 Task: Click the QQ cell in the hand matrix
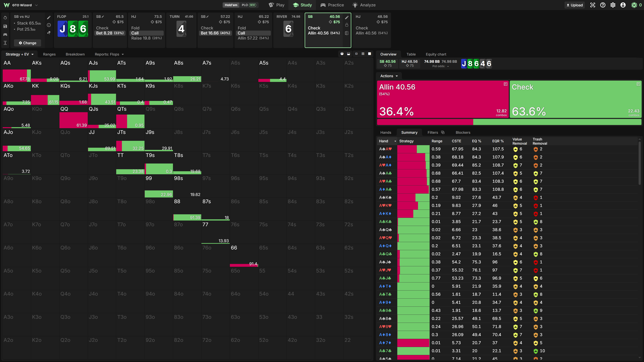[x=73, y=117]
